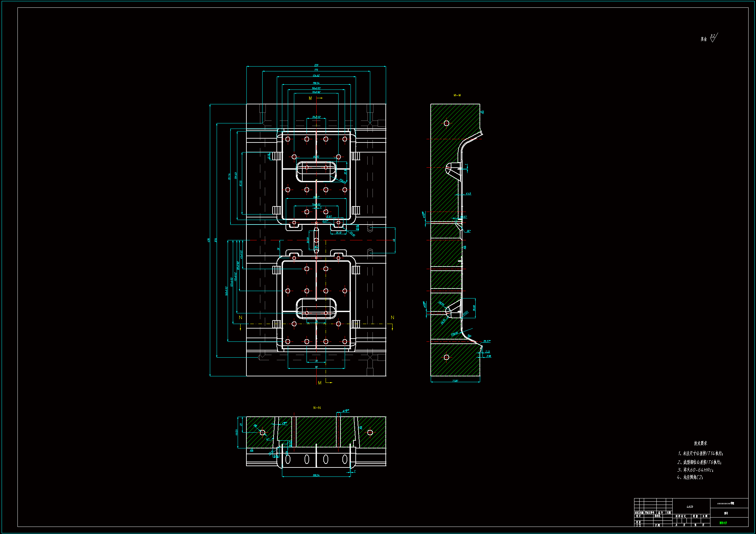Click the yellow M section marker at top
The height and width of the screenshot is (534, 756).
coord(310,99)
